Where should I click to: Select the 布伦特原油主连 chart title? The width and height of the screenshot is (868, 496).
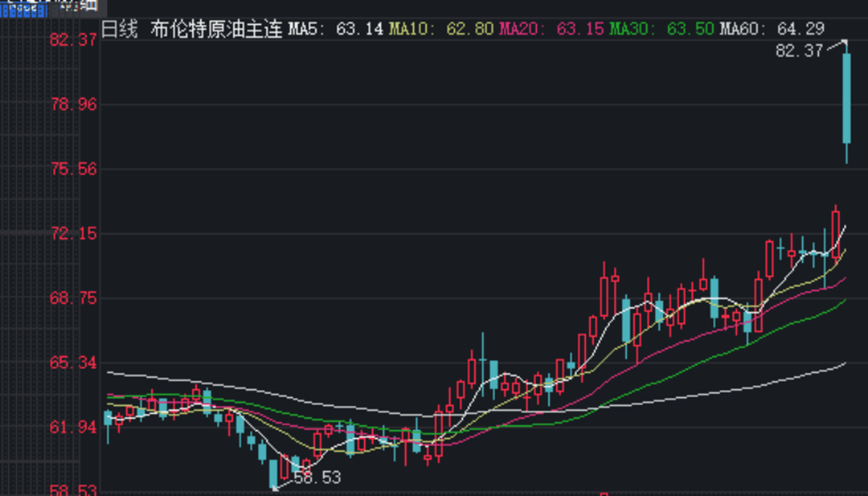(216, 29)
